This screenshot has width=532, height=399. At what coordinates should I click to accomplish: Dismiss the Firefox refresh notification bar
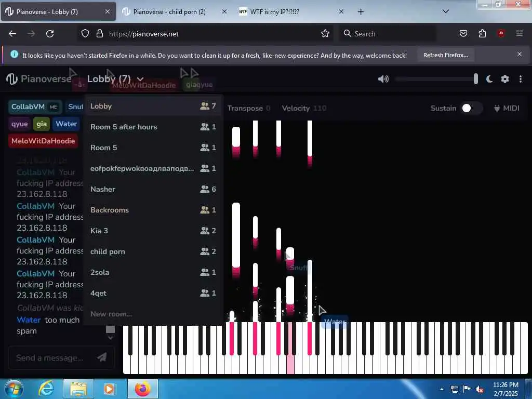[520, 54]
